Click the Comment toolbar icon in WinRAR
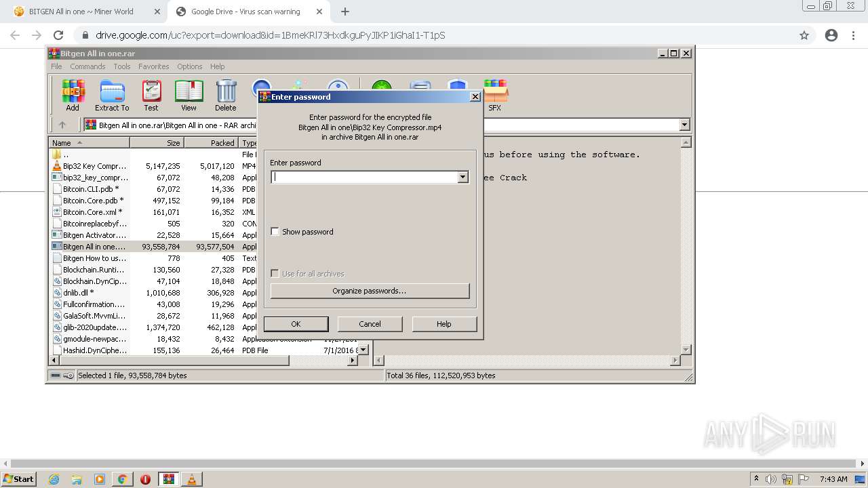The width and height of the screenshot is (868, 488). [420, 85]
